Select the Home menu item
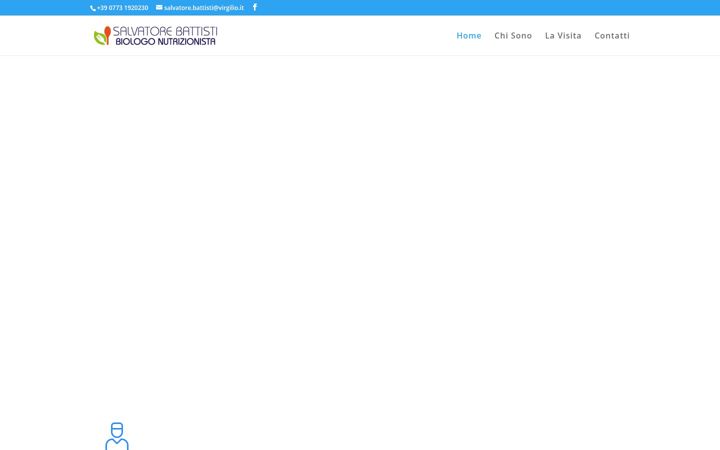Screen dimensions: 720x450 click(x=469, y=35)
